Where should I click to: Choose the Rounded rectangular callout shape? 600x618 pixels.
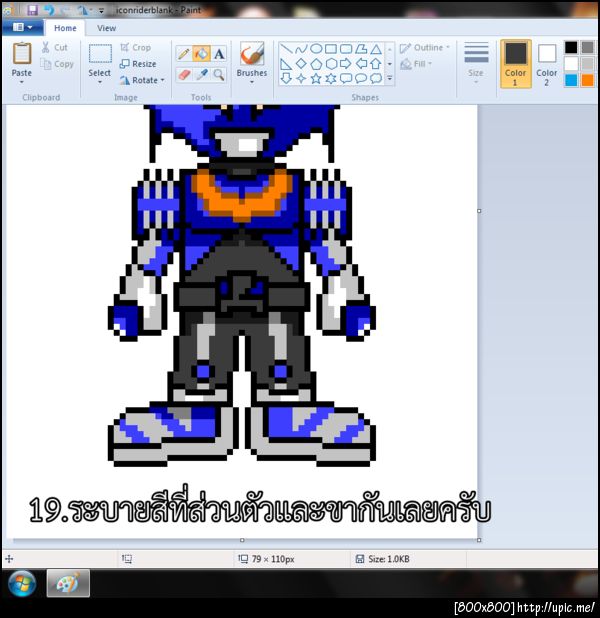[x=346, y=78]
